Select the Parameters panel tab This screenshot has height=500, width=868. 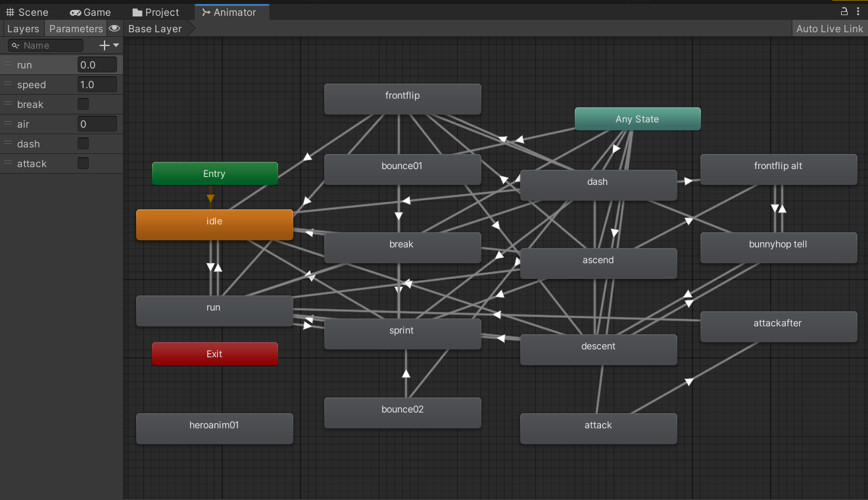pos(76,29)
